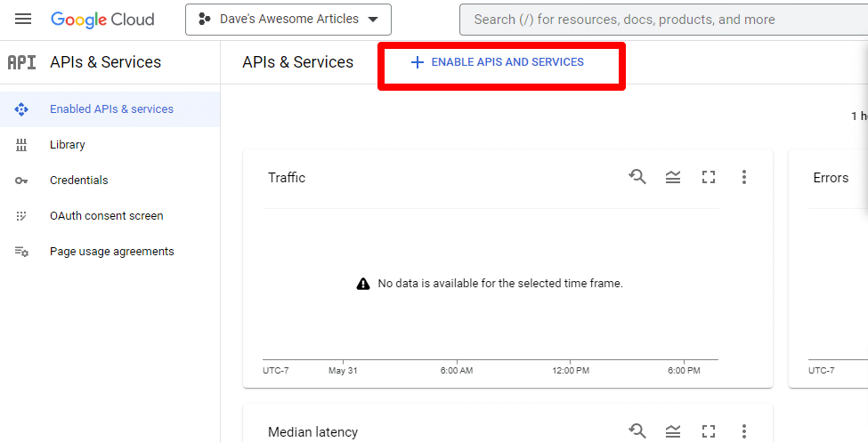This screenshot has width=868, height=442.
Task: Click the 12:00 PM axis label on Traffic
Action: (571, 371)
